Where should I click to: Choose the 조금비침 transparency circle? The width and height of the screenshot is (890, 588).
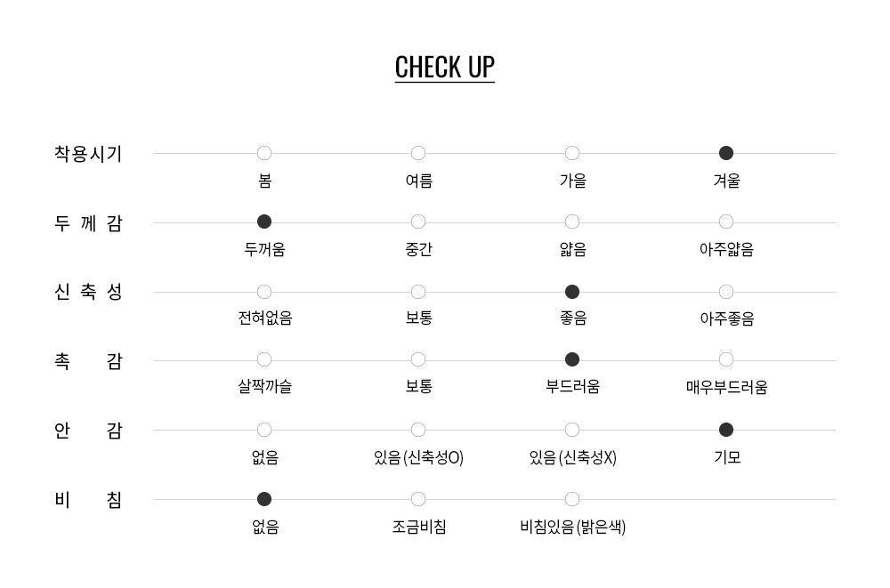click(418, 499)
